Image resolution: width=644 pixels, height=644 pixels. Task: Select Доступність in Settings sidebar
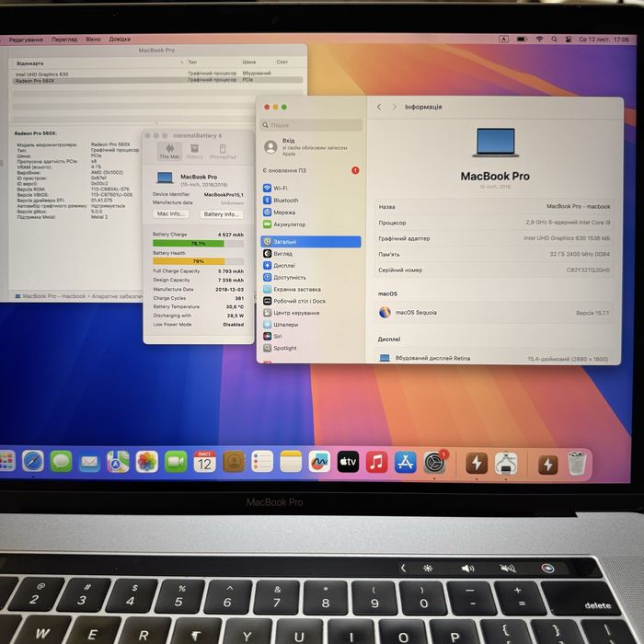tap(311, 277)
